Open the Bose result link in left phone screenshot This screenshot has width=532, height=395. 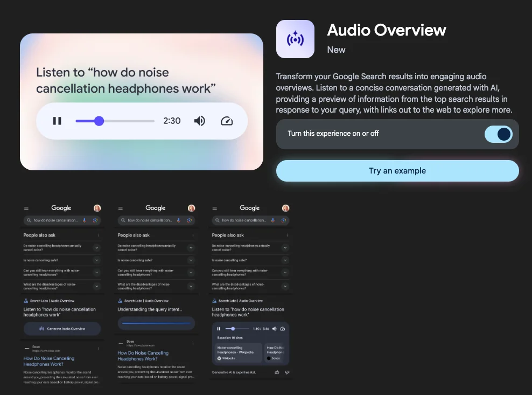(49, 362)
